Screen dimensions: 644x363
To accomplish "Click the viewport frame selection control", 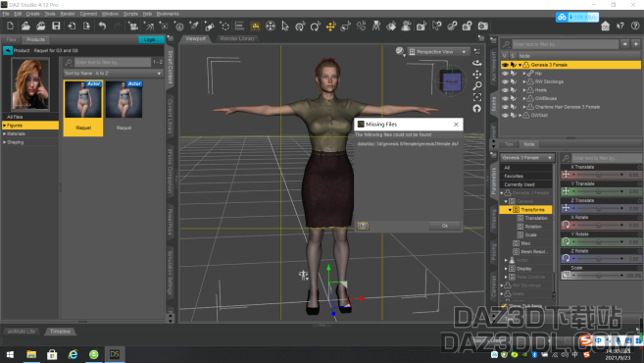I will [x=476, y=97].
